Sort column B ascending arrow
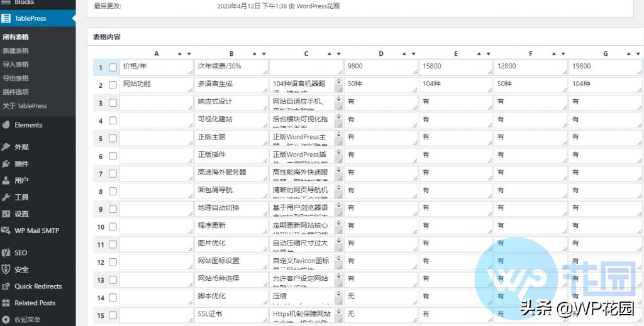This screenshot has height=326, width=644. tap(254, 54)
